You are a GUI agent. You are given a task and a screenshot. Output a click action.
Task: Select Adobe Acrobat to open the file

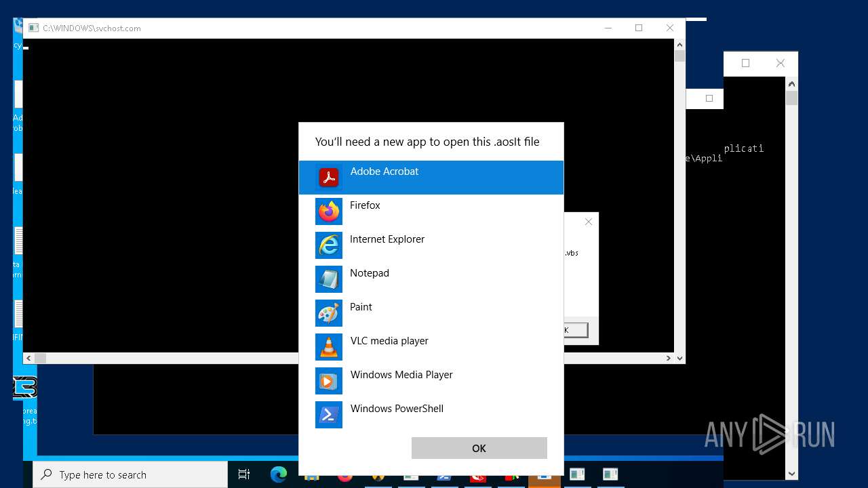tap(431, 178)
